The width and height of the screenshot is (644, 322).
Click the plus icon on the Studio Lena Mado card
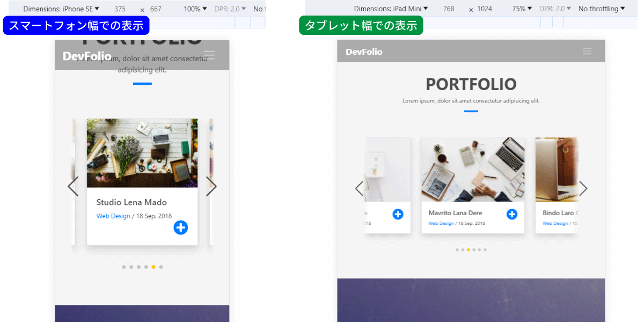[x=181, y=227]
